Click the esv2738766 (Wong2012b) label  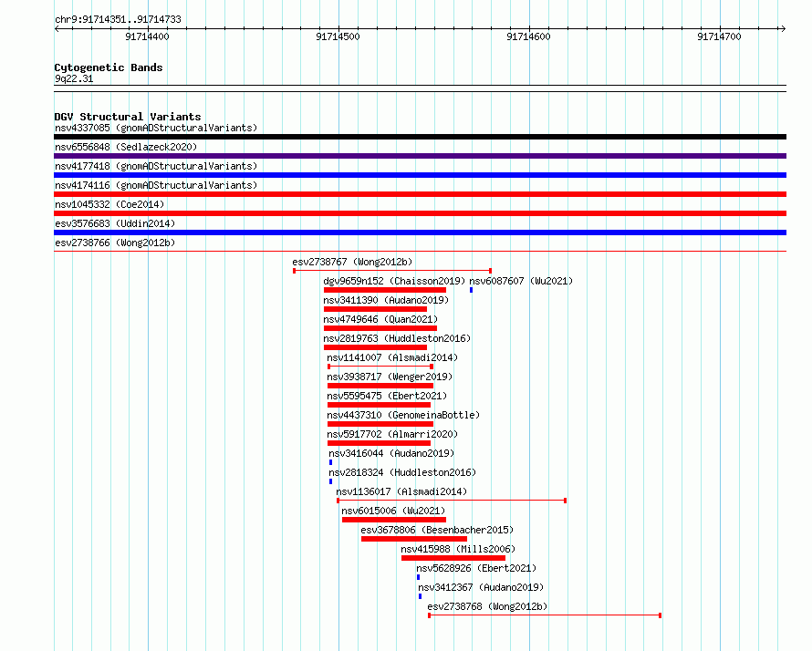point(115,243)
